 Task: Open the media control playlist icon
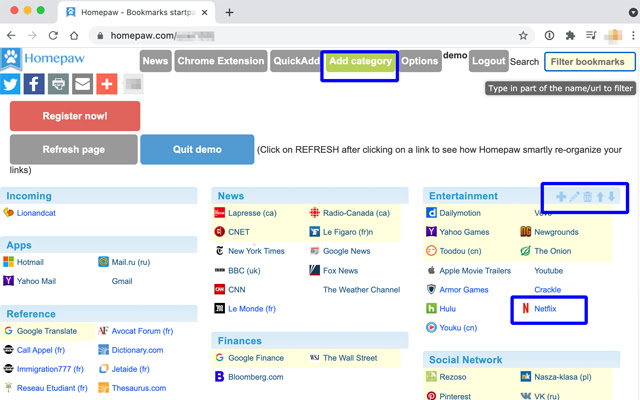coord(591,36)
